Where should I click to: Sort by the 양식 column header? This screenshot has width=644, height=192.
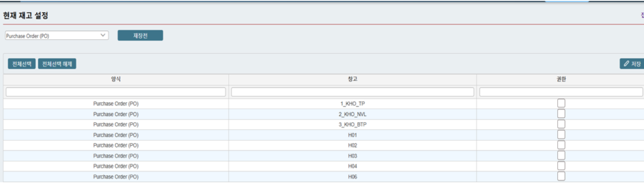116,79
